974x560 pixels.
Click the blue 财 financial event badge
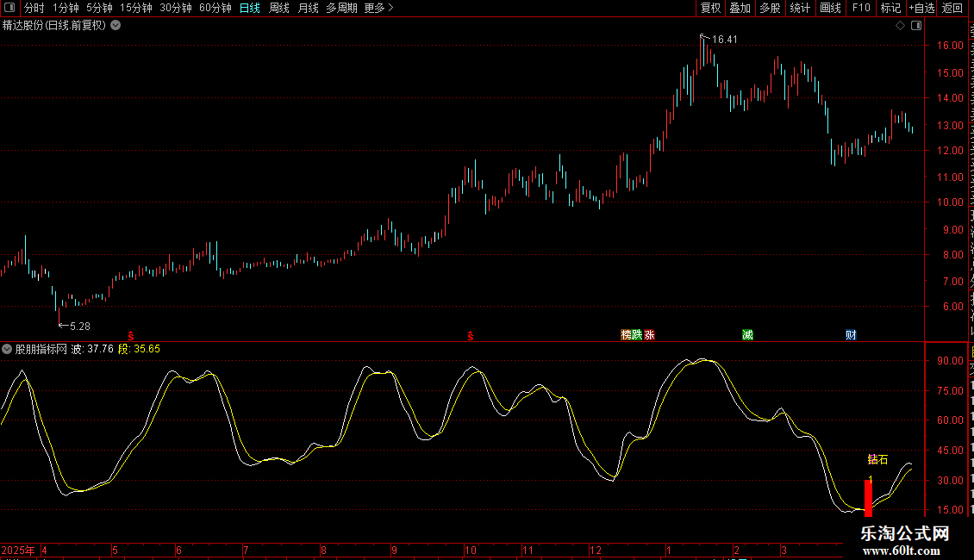click(x=851, y=334)
